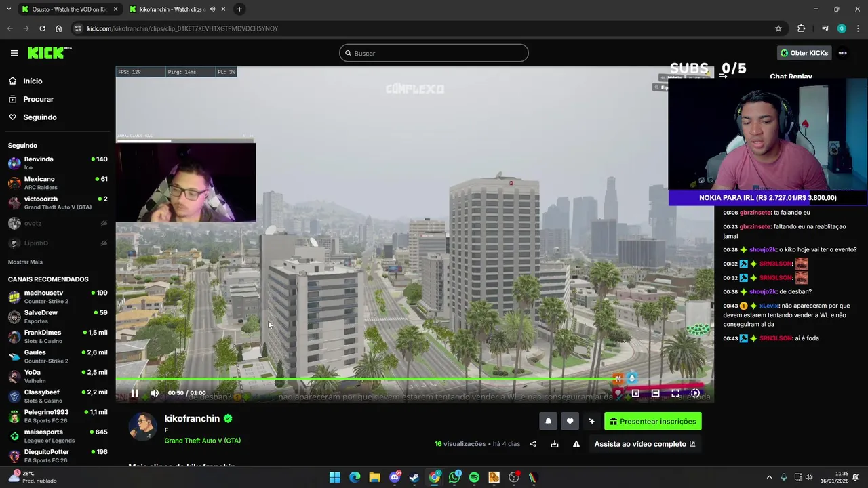Focus the Buscar search field
868x488 pixels.
coord(434,53)
